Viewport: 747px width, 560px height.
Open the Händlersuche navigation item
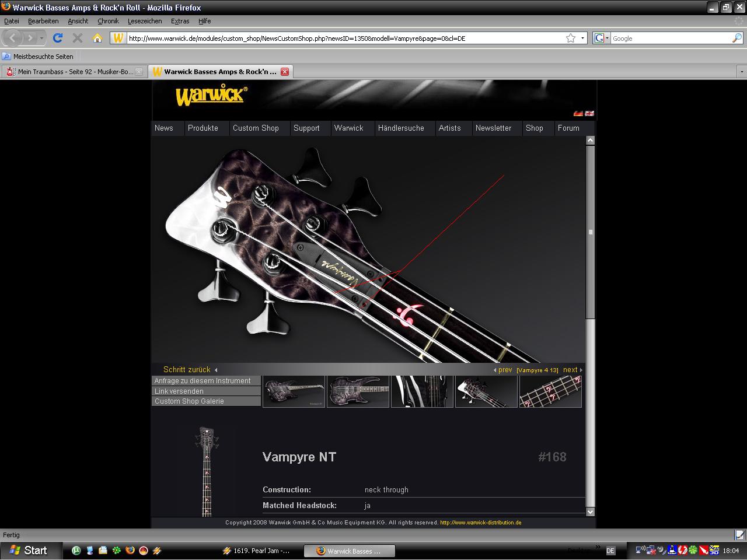pos(401,128)
